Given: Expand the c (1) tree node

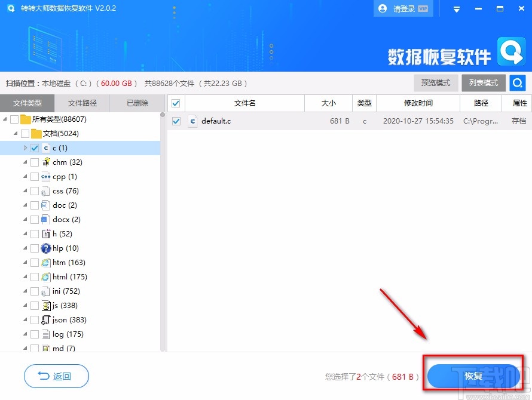Looking at the screenshot, I should tap(25, 147).
